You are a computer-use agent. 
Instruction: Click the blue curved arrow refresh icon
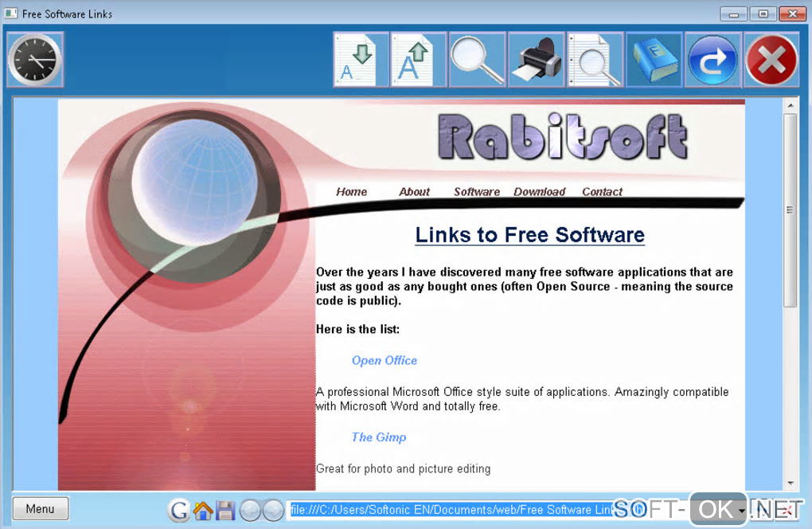click(x=712, y=60)
